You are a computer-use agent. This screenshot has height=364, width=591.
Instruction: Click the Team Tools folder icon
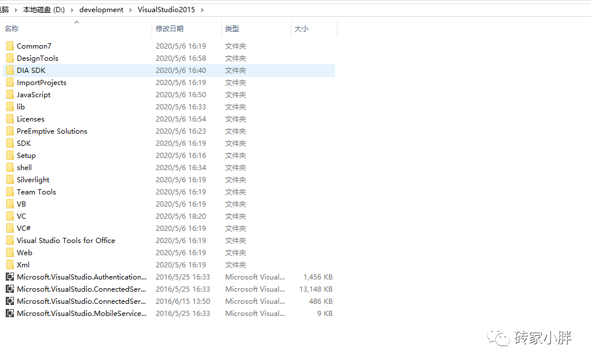(10, 192)
